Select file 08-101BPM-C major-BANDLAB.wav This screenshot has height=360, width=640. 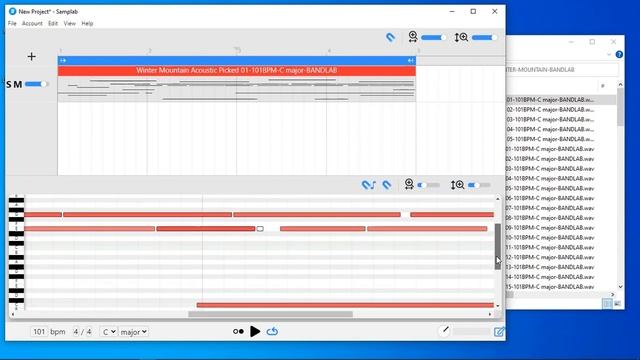pyautogui.click(x=550, y=218)
